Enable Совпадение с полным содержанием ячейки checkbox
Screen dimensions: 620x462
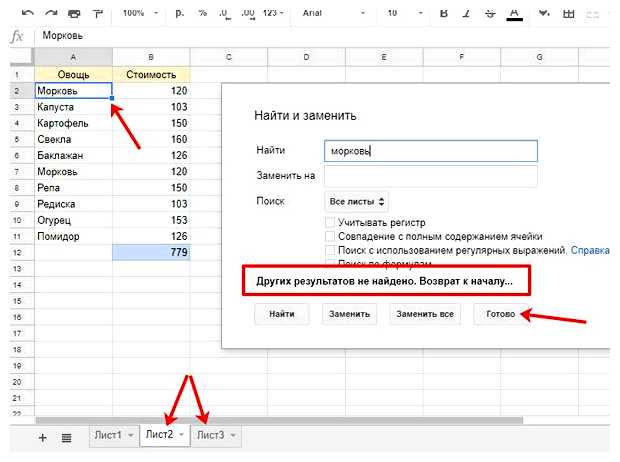click(330, 236)
